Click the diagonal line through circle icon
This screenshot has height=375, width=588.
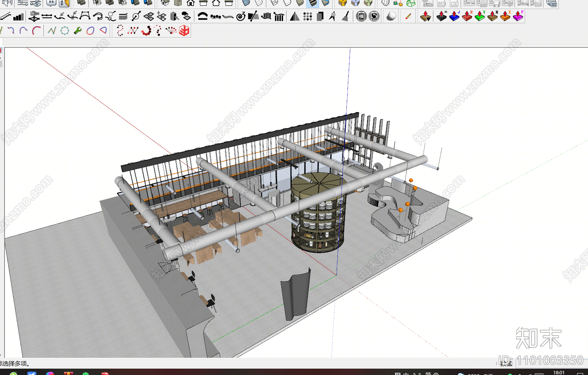point(136,16)
